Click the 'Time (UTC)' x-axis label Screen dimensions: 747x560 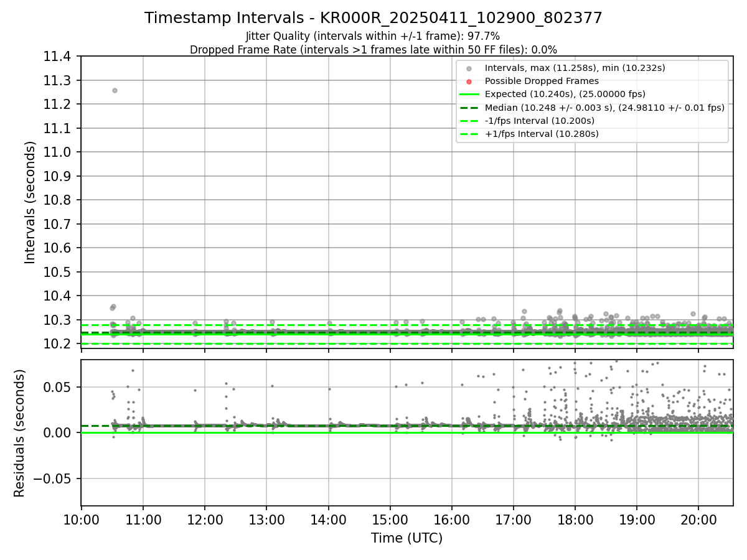[x=407, y=538]
